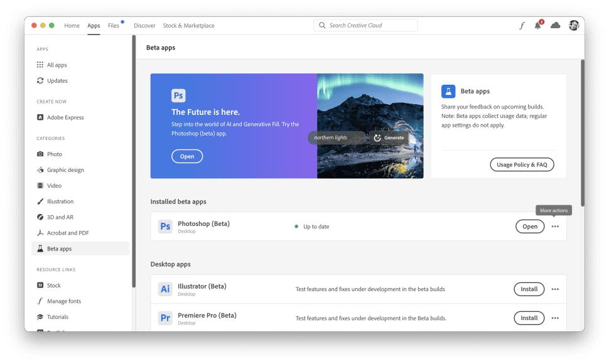This screenshot has height=364, width=609.
Task: Click the sidebar vertical scrollbar
Action: click(134, 161)
